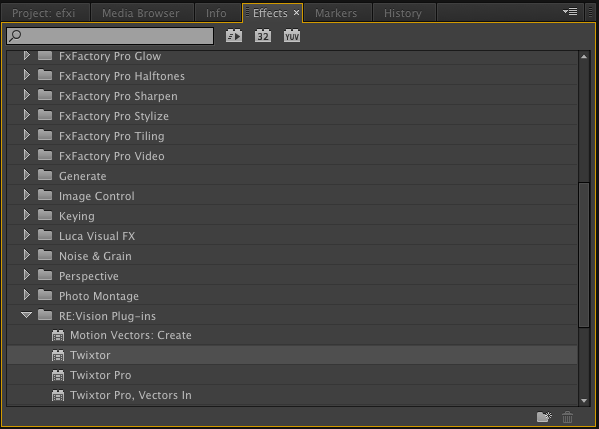Close the Effects panel tab

pyautogui.click(x=296, y=13)
